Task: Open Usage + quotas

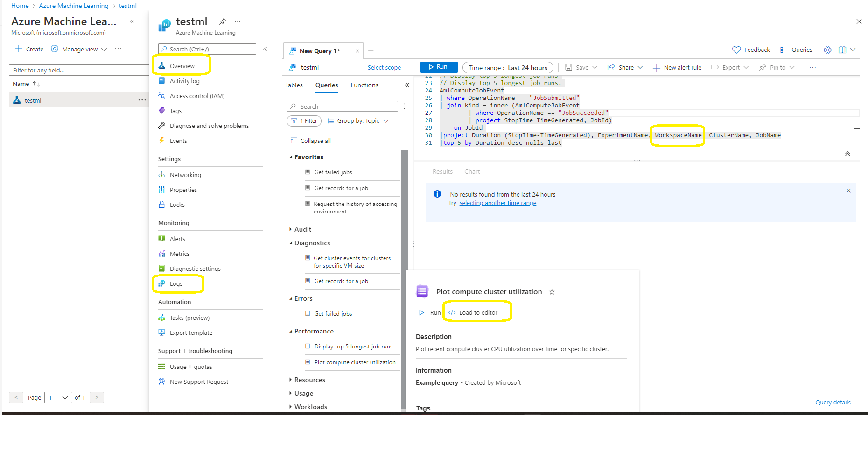Action: [190, 367]
